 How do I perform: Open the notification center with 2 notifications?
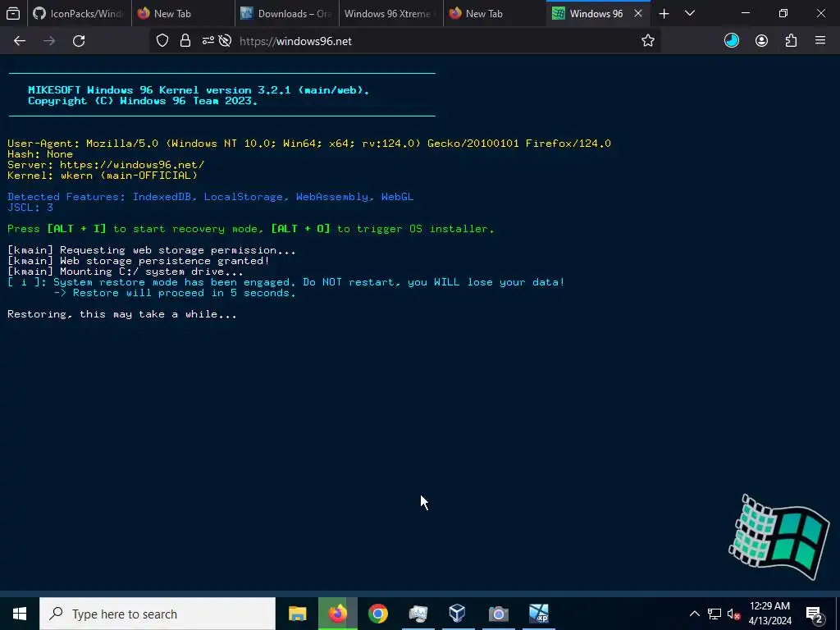[815, 614]
